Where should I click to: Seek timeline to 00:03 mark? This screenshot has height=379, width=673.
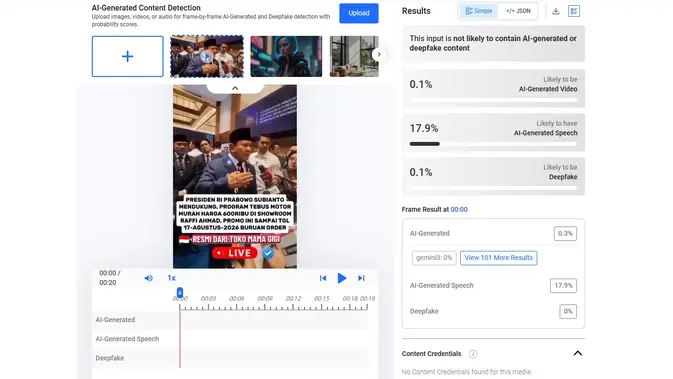click(x=208, y=299)
